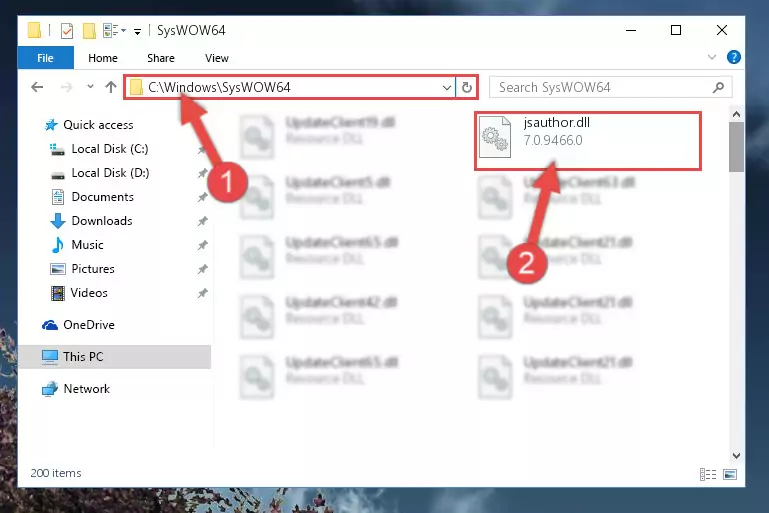Viewport: 769px width, 513px height.
Task: Click the jsauthor.dll gear file icon
Action: 494,137
